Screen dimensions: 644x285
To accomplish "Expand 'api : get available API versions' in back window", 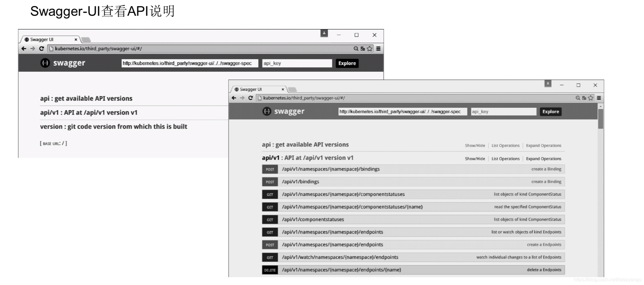I will tap(86, 99).
